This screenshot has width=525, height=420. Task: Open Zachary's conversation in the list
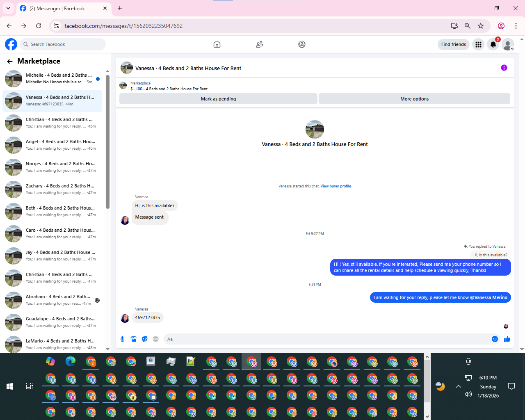coord(52,189)
